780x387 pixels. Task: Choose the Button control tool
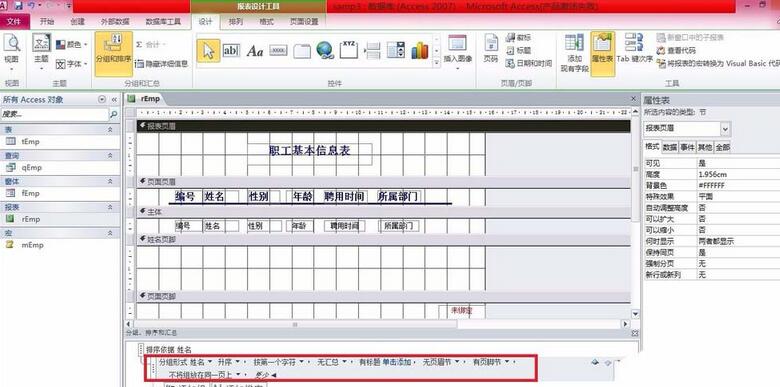click(x=279, y=51)
